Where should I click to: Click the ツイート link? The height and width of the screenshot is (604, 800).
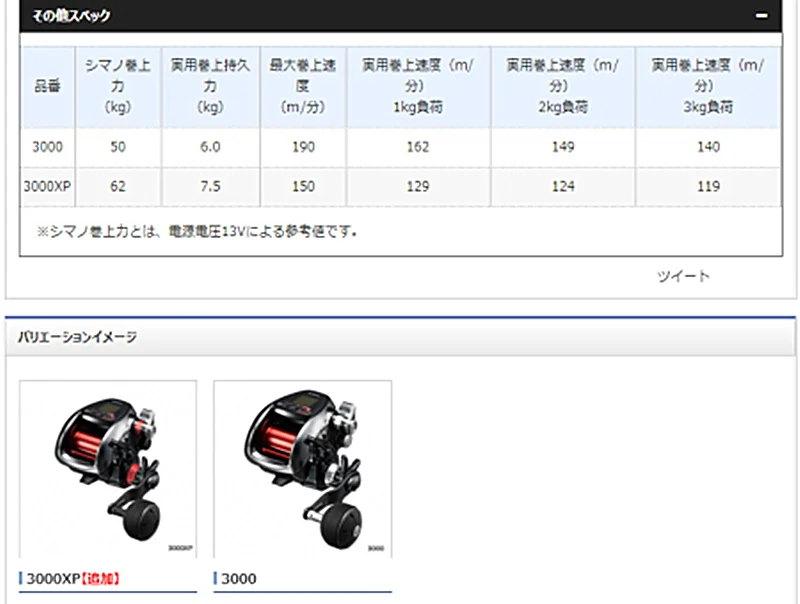683,276
